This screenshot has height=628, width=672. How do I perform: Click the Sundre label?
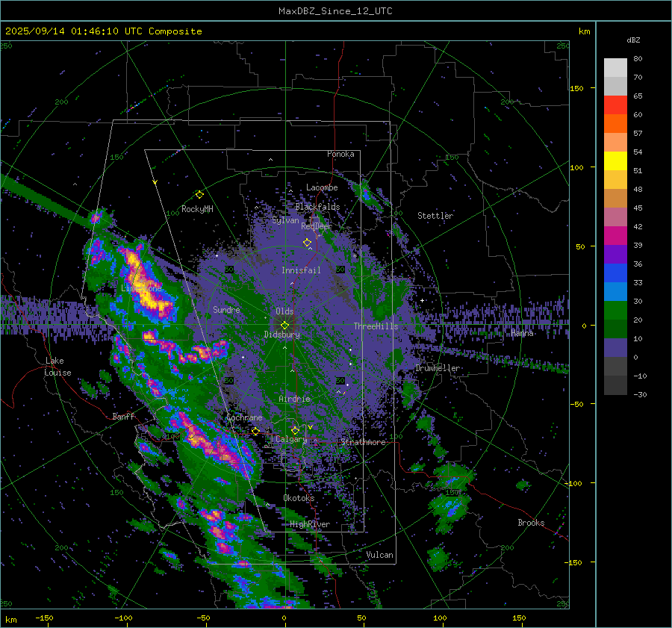click(226, 309)
